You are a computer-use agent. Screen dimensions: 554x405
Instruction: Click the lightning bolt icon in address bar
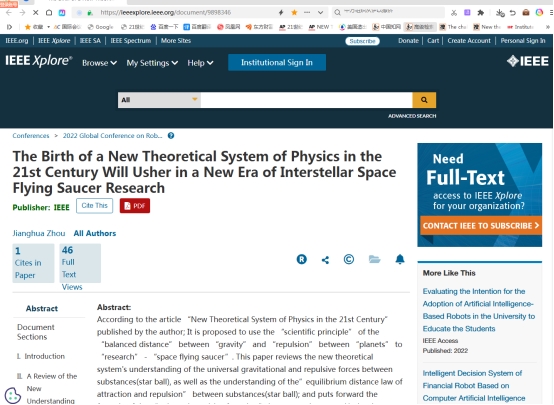[281, 13]
